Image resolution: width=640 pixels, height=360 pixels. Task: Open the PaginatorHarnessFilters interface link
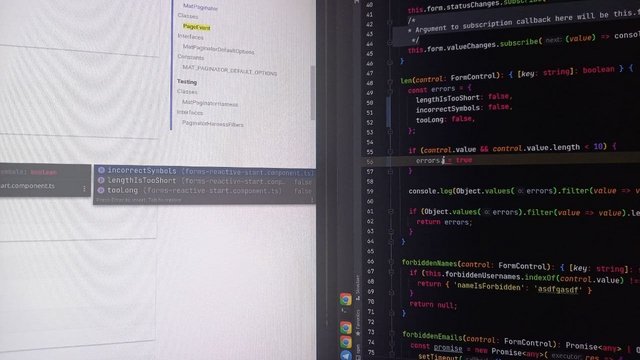(213, 123)
